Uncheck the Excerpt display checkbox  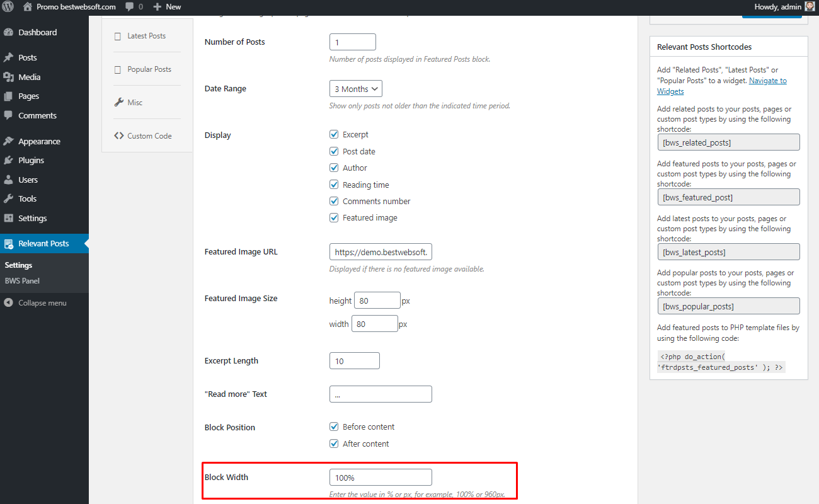point(334,134)
